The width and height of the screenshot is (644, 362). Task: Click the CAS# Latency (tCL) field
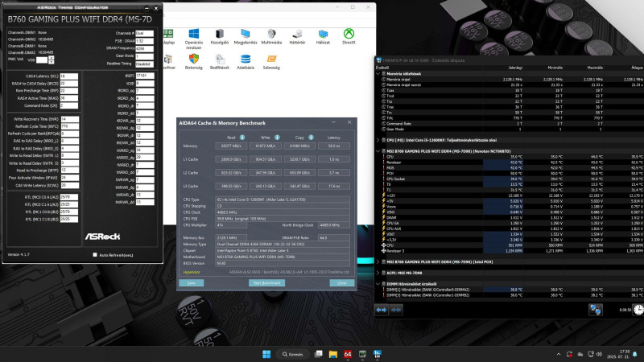coord(69,76)
